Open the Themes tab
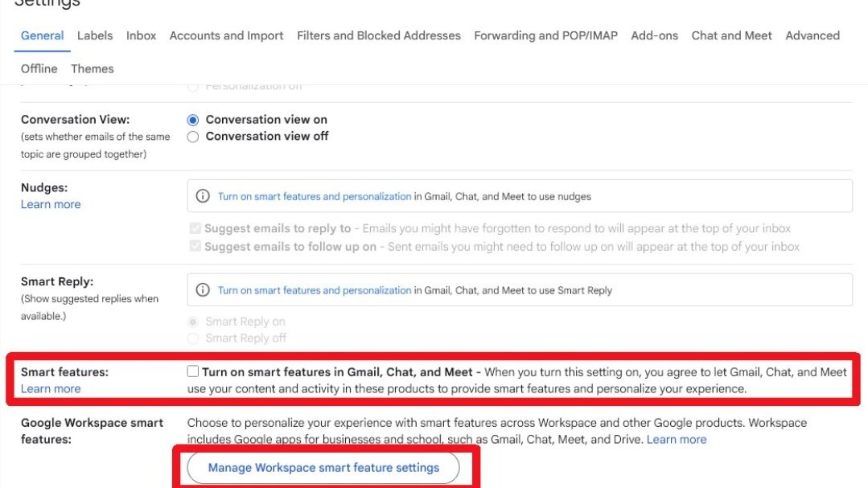868x488 pixels. [93, 68]
